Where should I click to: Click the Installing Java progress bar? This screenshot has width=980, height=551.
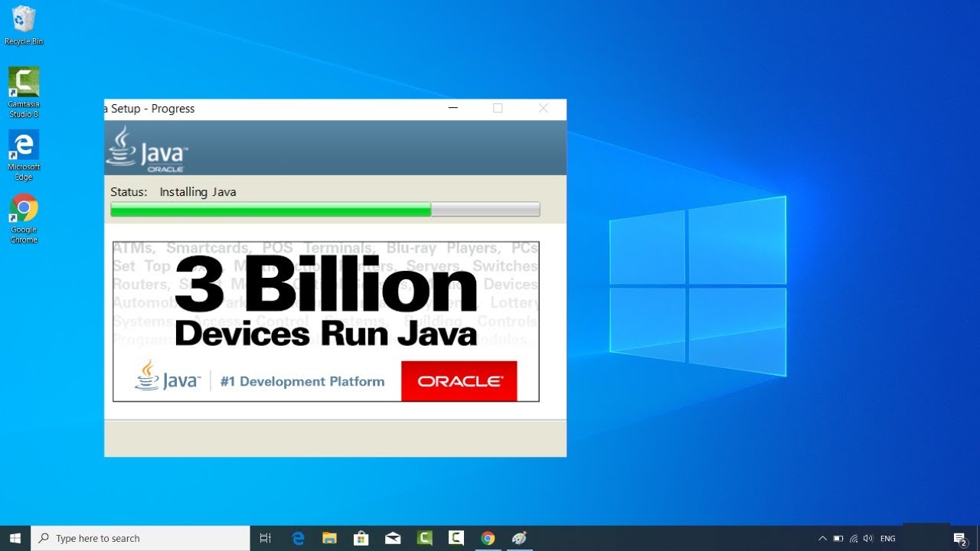[x=325, y=208]
